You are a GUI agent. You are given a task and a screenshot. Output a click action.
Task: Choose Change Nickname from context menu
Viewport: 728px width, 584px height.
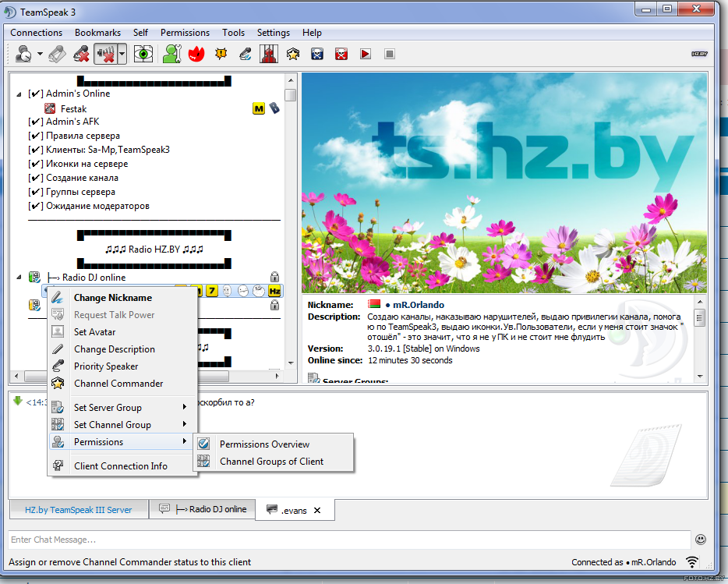[122, 298]
